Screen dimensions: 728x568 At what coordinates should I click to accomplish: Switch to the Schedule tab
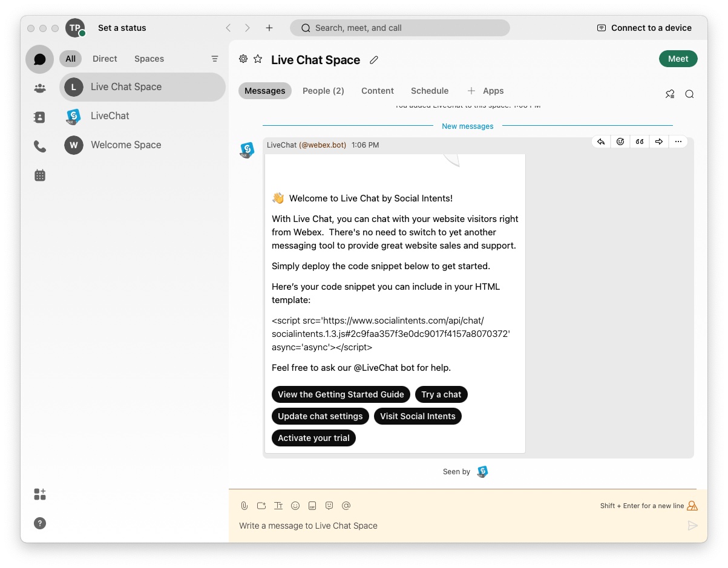pos(430,91)
